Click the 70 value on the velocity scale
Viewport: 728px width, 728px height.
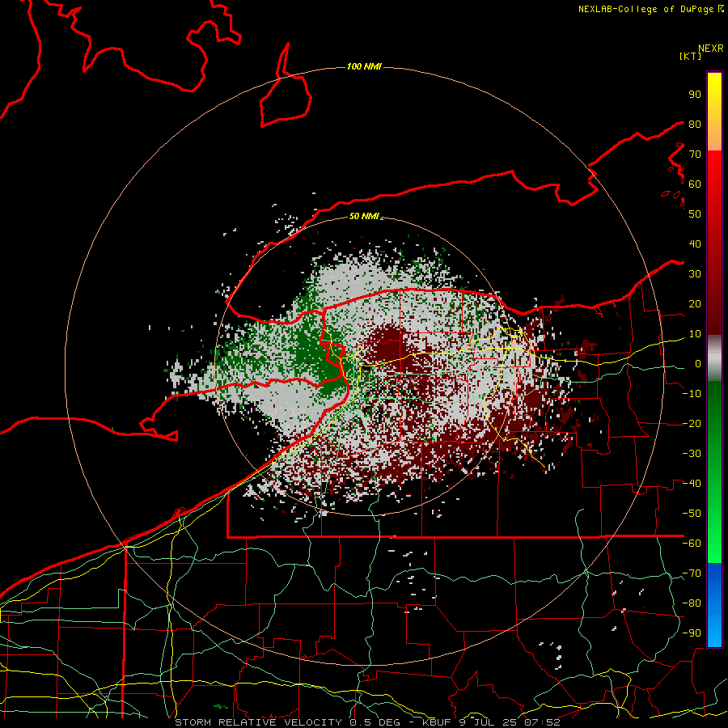tap(695, 154)
